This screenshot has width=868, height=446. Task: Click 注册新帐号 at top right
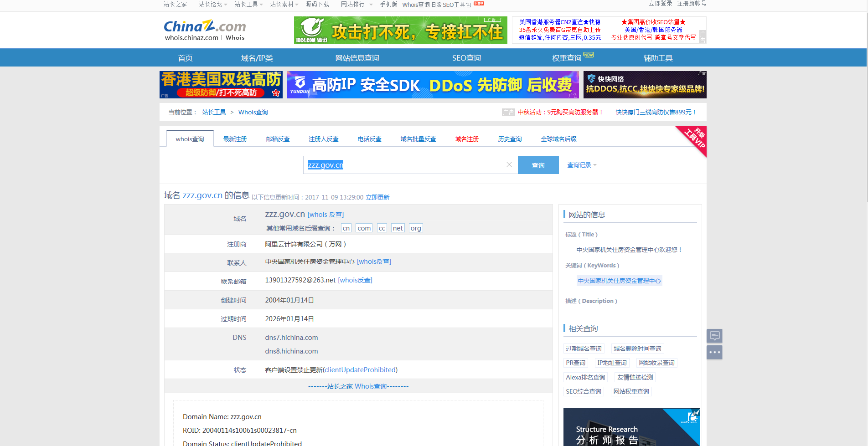click(692, 4)
